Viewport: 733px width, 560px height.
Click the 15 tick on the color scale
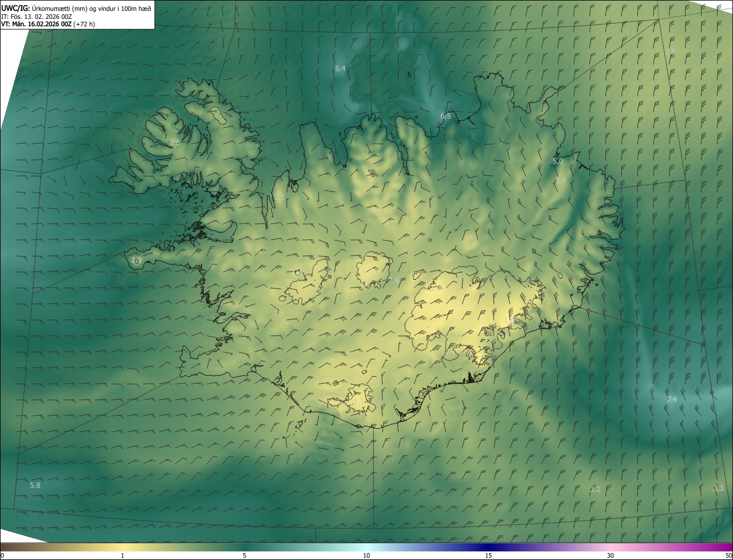(x=488, y=555)
